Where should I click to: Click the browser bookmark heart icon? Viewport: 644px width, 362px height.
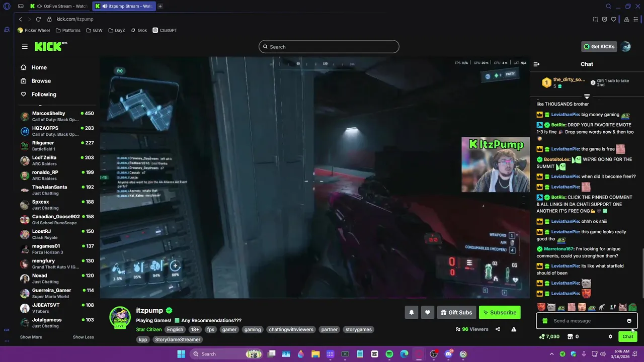tap(613, 19)
